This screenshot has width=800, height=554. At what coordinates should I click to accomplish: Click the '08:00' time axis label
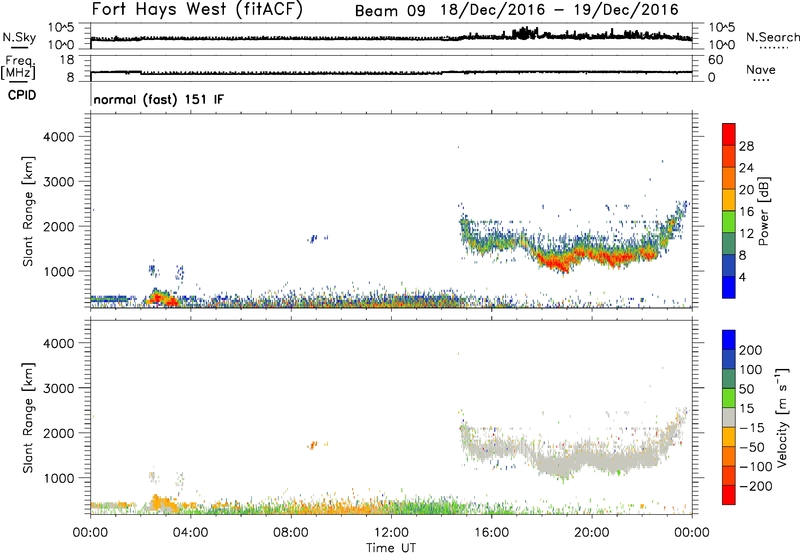[291, 533]
